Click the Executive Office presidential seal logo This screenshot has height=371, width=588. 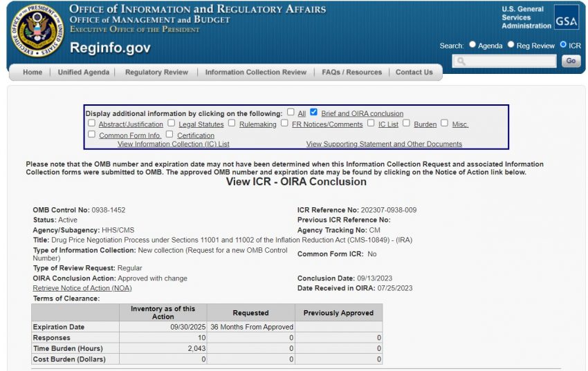point(37,32)
